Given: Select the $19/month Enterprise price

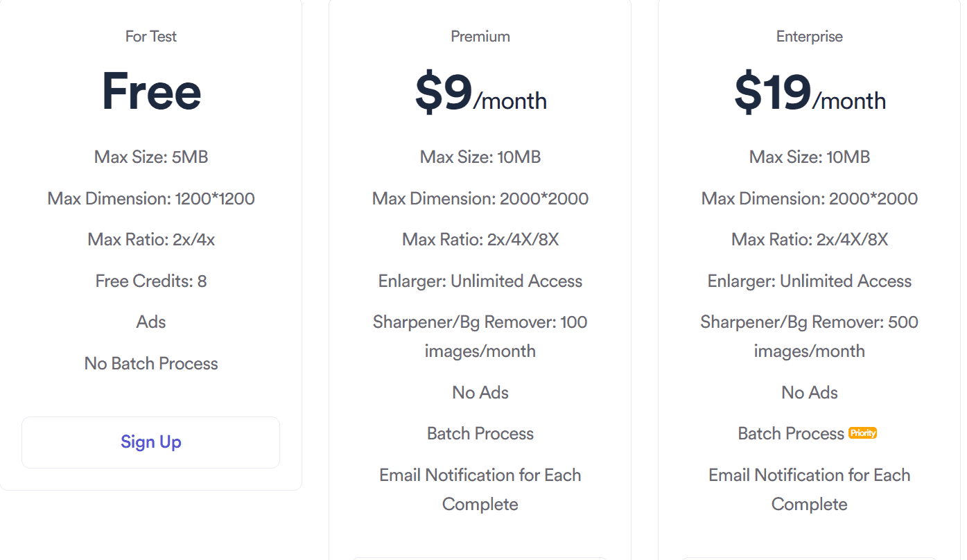Looking at the screenshot, I should pyautogui.click(x=809, y=97).
